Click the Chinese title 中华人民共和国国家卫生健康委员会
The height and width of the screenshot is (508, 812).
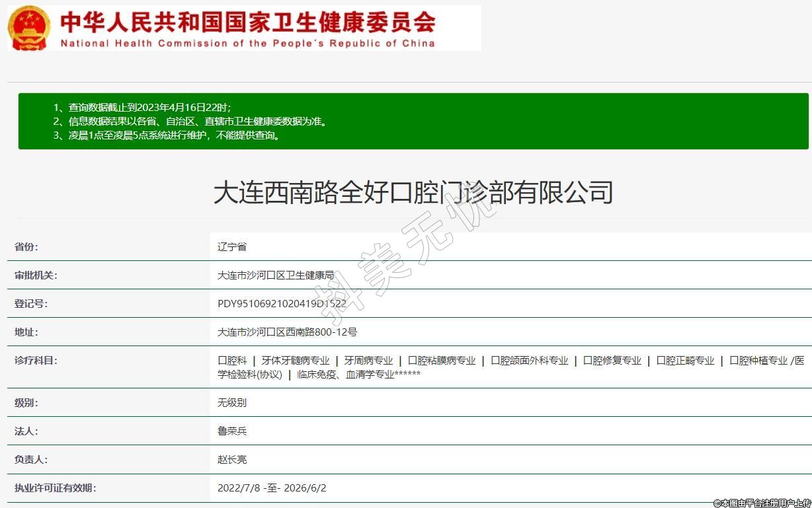[x=248, y=22]
